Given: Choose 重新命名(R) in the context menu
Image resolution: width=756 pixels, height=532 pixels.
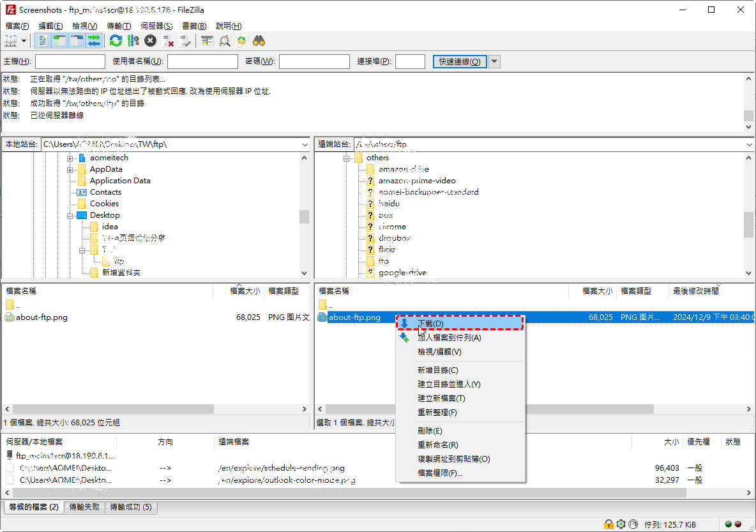Looking at the screenshot, I should click(x=460, y=445).
